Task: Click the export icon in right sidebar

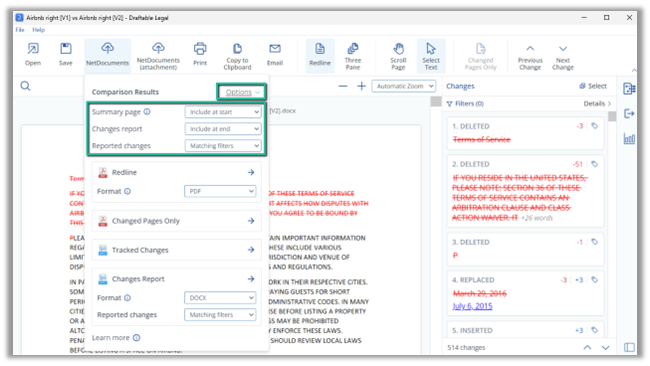Action: coord(629,113)
